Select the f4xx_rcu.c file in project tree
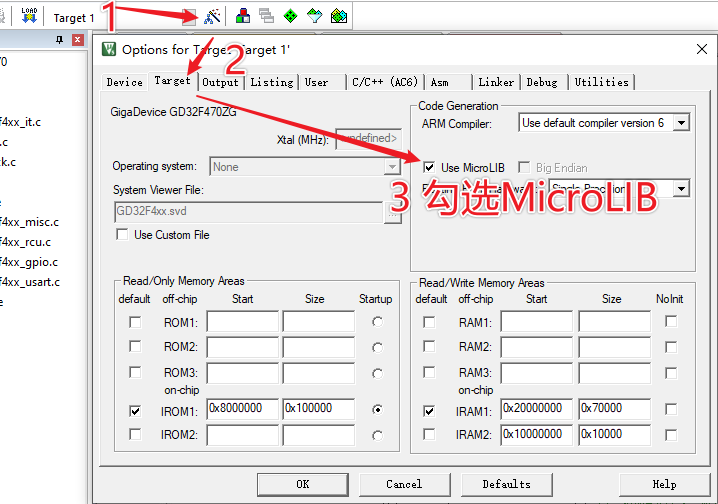 pos(25,242)
